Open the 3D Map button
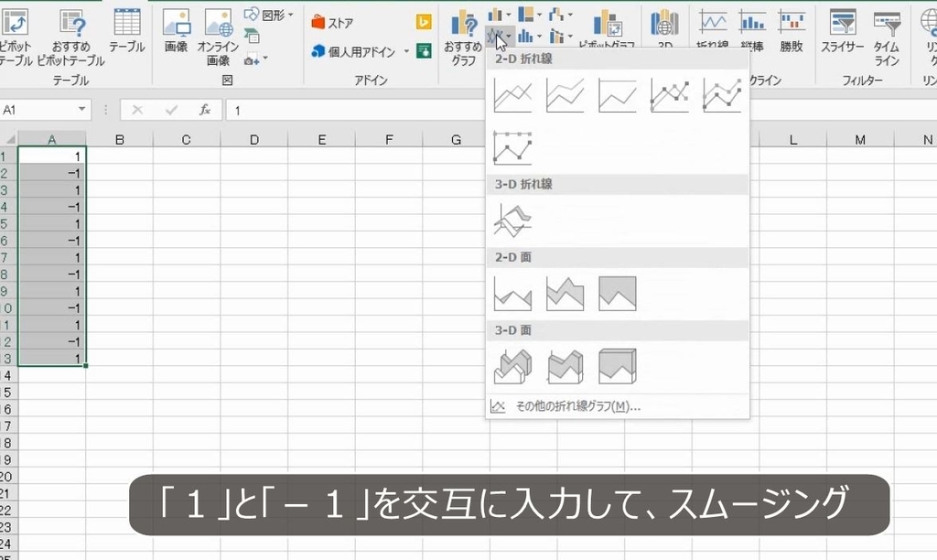Image resolution: width=937 pixels, height=560 pixels. pyautogui.click(x=664, y=28)
